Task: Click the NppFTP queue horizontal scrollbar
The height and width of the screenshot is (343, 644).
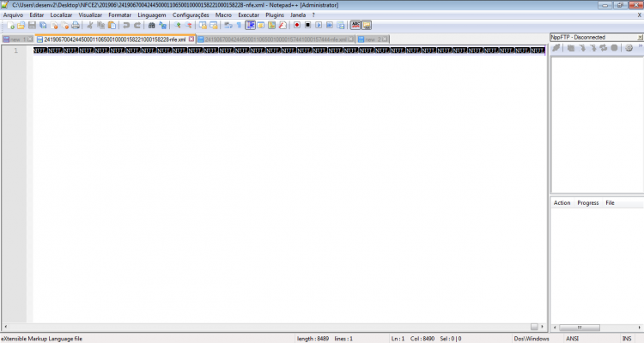Action: [x=597, y=328]
